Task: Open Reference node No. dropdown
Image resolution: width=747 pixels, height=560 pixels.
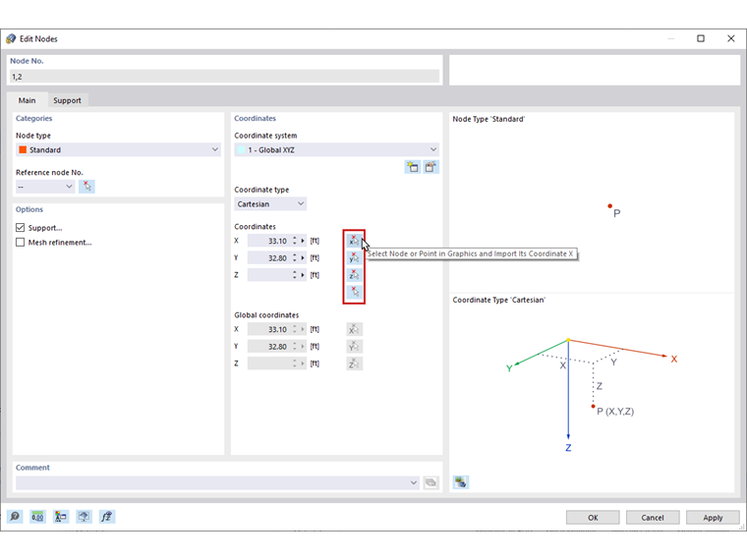Action: 45,187
